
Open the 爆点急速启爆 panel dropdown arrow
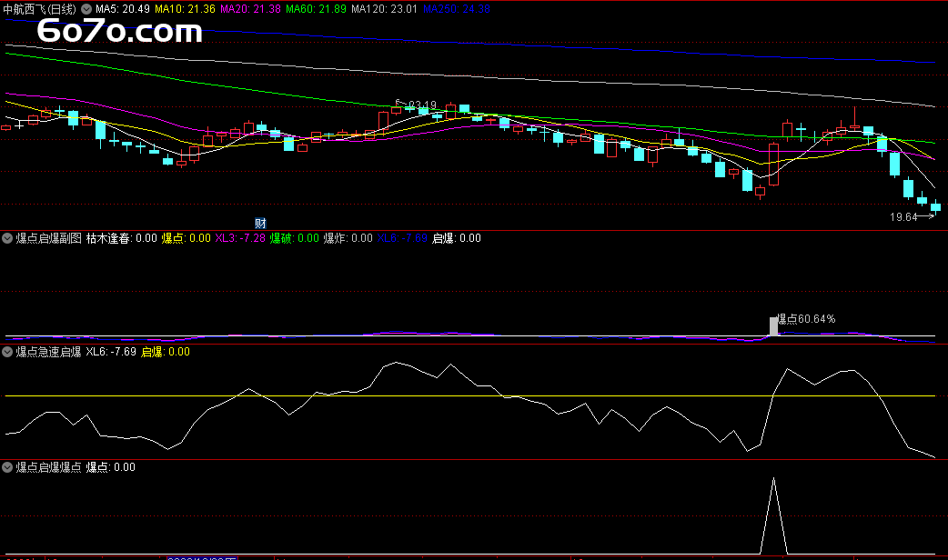[7, 352]
